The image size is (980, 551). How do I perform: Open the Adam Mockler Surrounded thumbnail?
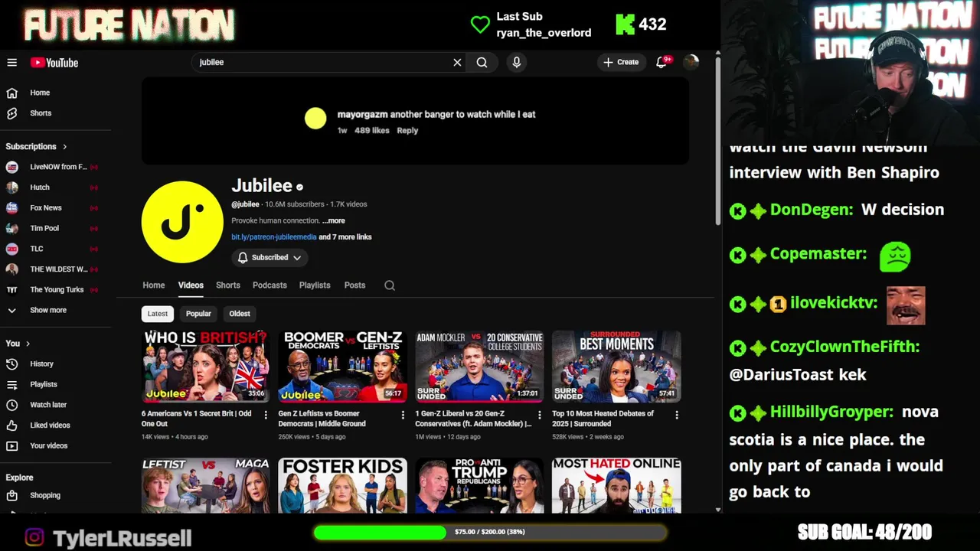pyautogui.click(x=479, y=367)
